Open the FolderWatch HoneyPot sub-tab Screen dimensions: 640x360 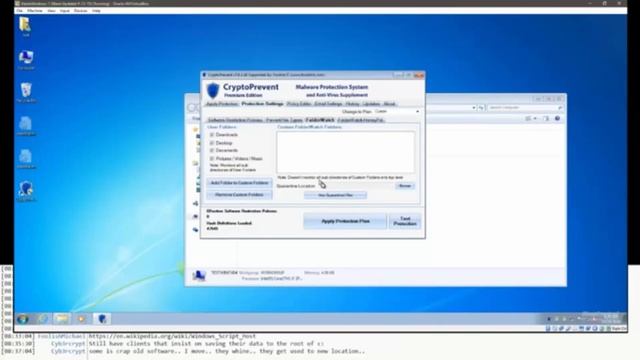pos(361,120)
